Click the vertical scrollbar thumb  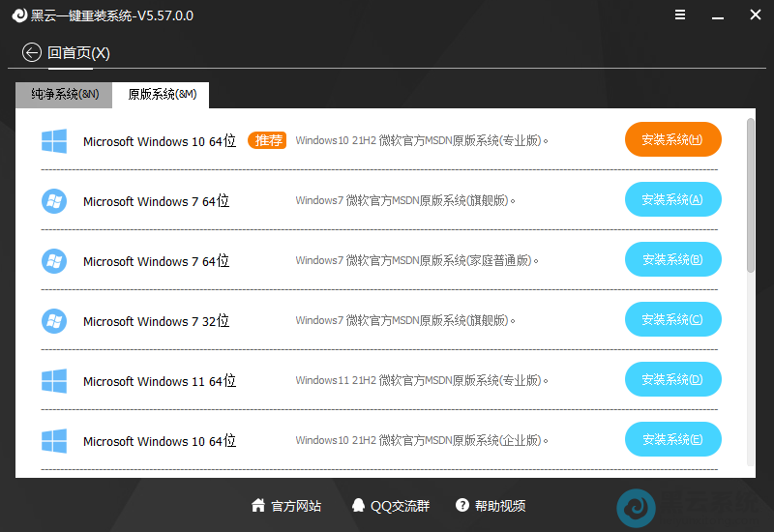pyautogui.click(x=751, y=193)
